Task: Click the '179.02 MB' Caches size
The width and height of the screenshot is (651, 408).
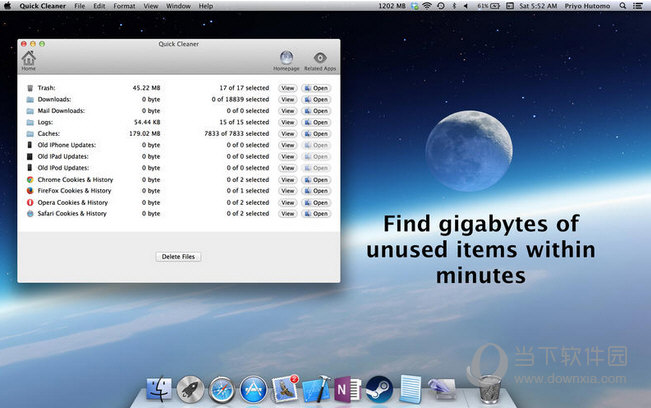Action: [x=144, y=134]
